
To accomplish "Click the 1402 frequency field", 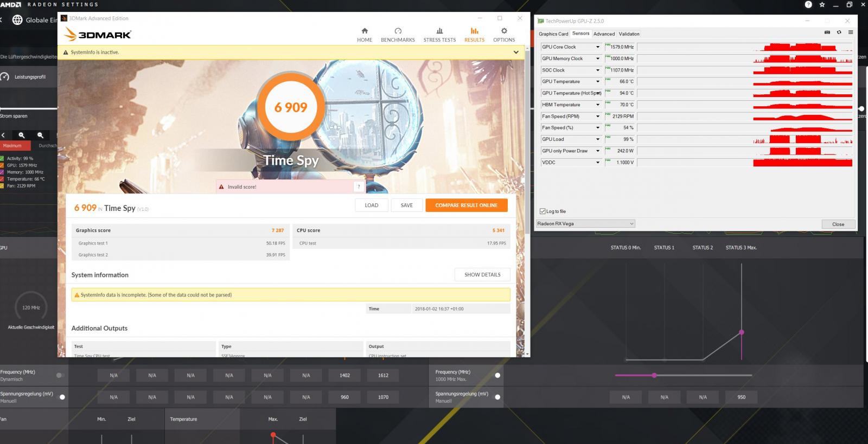I will click(344, 375).
